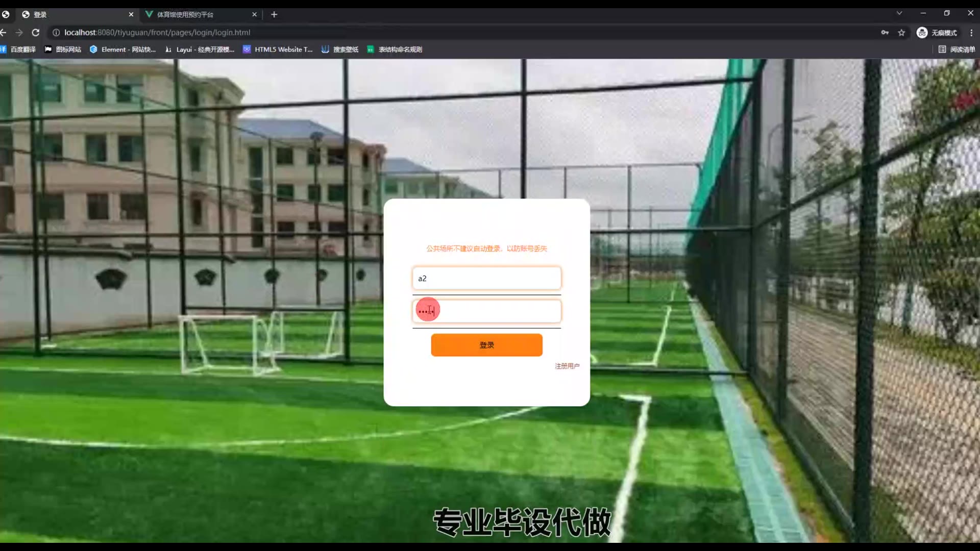Open new tab with plus button
The height and width of the screenshot is (551, 980).
[274, 14]
